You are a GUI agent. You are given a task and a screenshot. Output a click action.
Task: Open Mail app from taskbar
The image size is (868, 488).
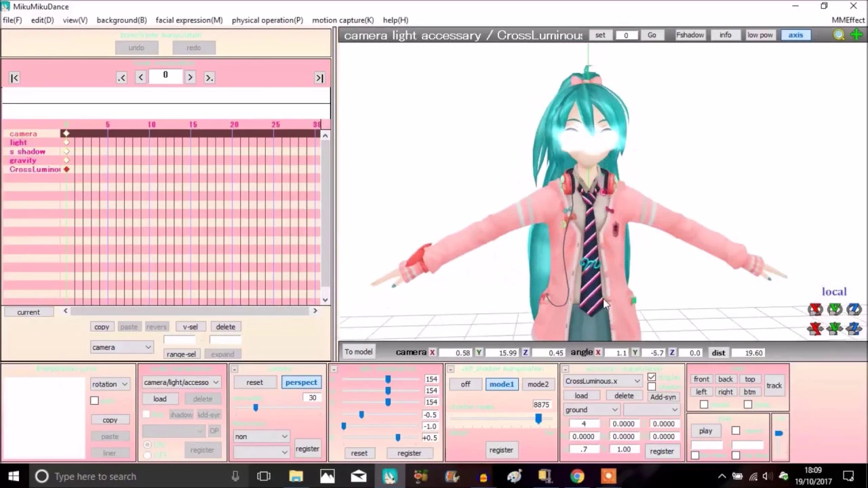tap(359, 476)
